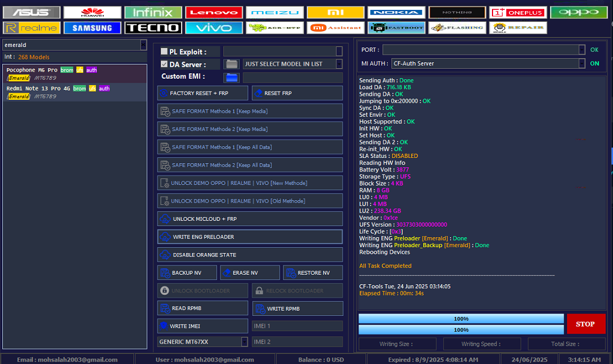Select the ASUS brand logo
613x364 pixels.
[32, 12]
